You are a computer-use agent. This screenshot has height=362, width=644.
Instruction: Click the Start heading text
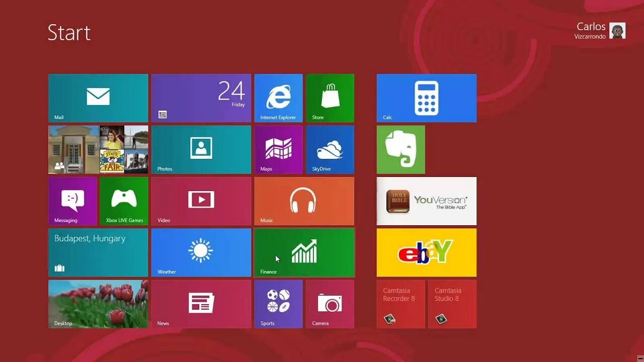tap(69, 33)
